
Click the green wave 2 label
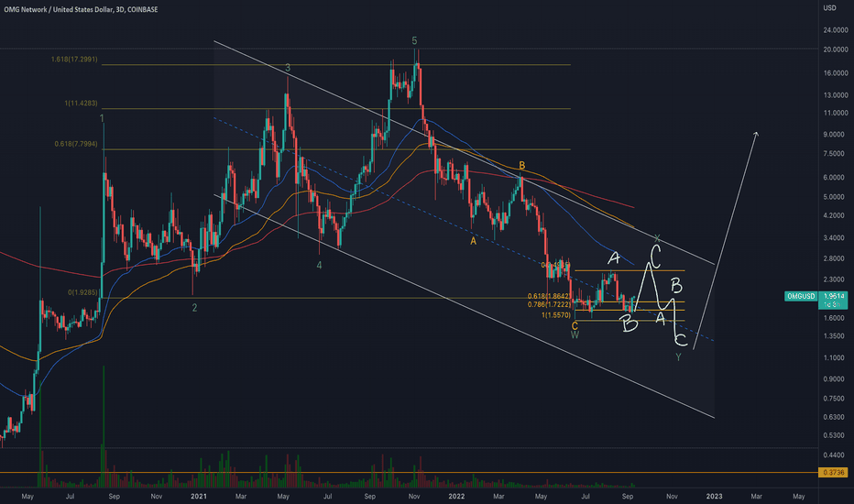[x=194, y=308]
